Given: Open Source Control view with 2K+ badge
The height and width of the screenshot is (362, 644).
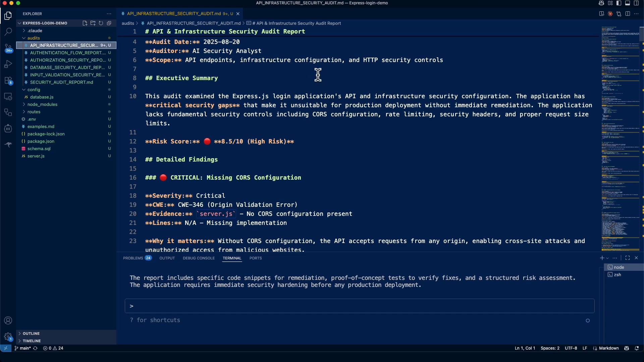Looking at the screenshot, I should (x=8, y=48).
